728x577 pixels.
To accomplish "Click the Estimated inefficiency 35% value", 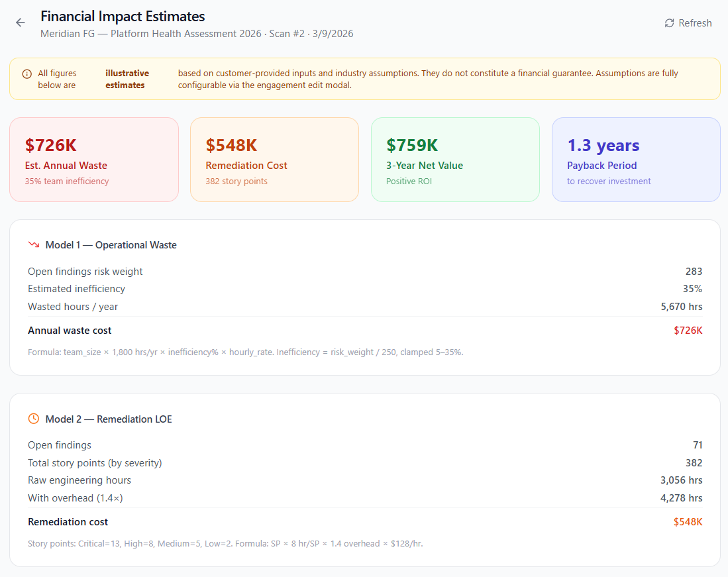I will pyautogui.click(x=693, y=289).
